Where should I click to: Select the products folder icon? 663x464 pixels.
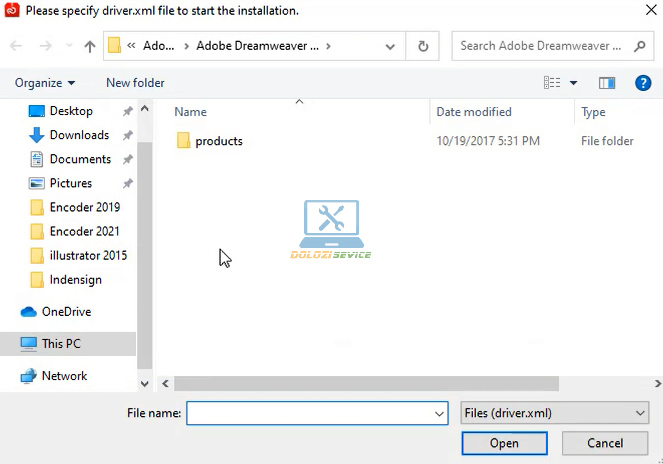point(183,141)
